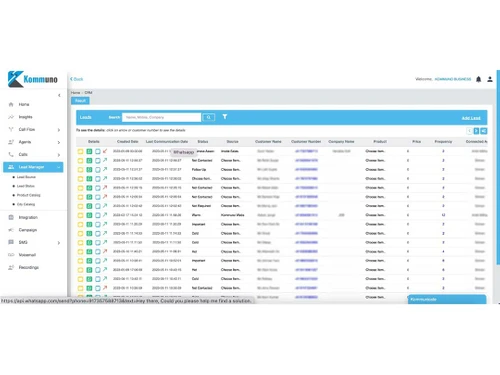
Task: Open Source dropdown in Not Required row
Action: 231,206
